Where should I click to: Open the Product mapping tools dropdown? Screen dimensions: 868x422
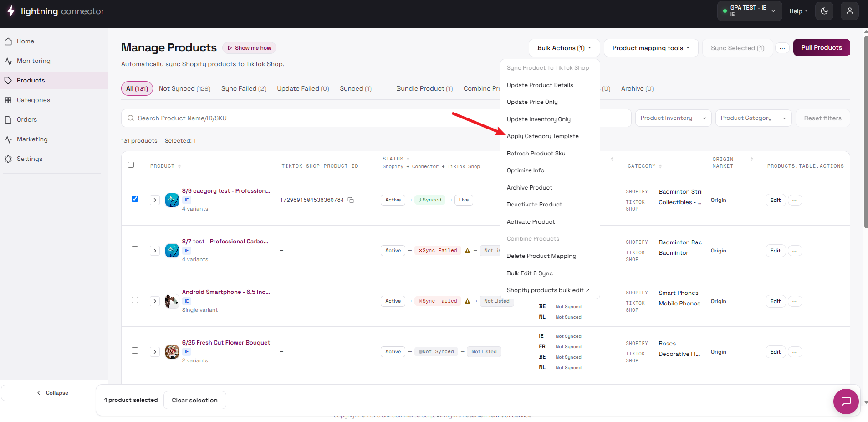pos(651,48)
